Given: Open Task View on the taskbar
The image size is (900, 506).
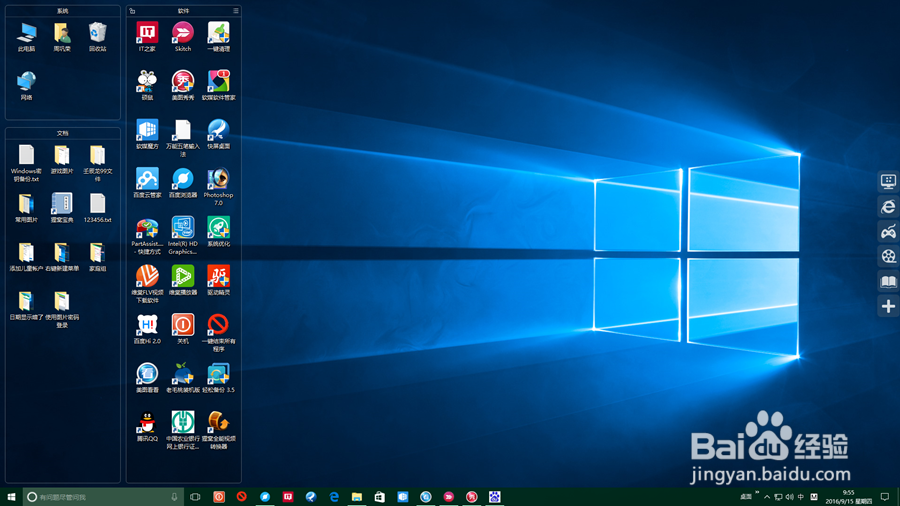Looking at the screenshot, I should click(x=195, y=497).
